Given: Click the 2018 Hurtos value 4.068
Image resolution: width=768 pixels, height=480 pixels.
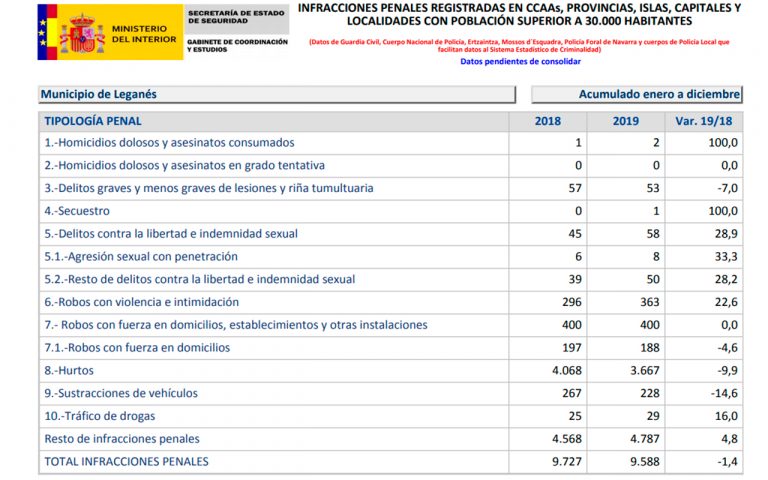Looking at the screenshot, I should [567, 371].
